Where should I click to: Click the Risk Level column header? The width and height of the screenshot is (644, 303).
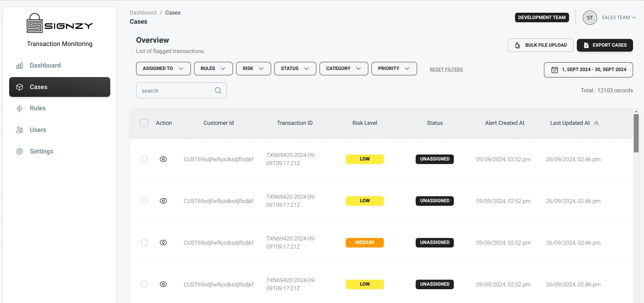click(x=365, y=123)
